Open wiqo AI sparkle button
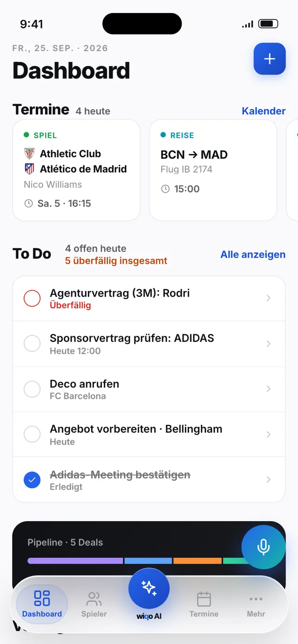298x644 pixels. pos(149,588)
